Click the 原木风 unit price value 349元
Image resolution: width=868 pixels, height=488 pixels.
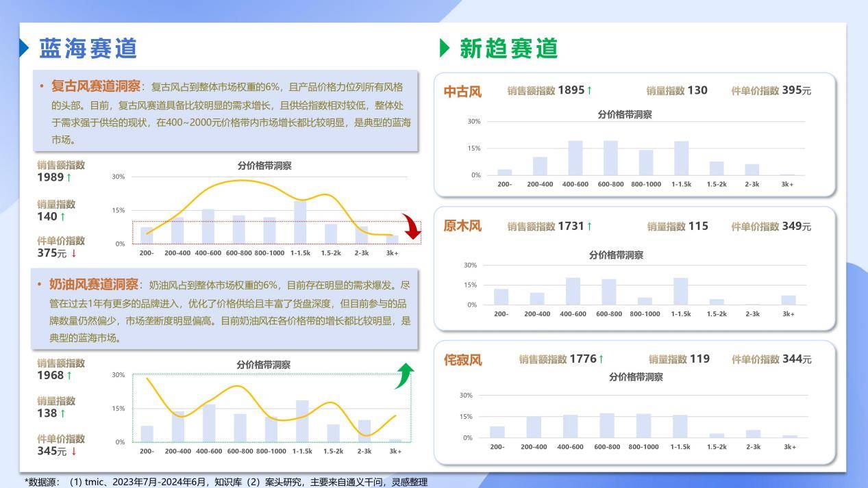click(x=797, y=226)
